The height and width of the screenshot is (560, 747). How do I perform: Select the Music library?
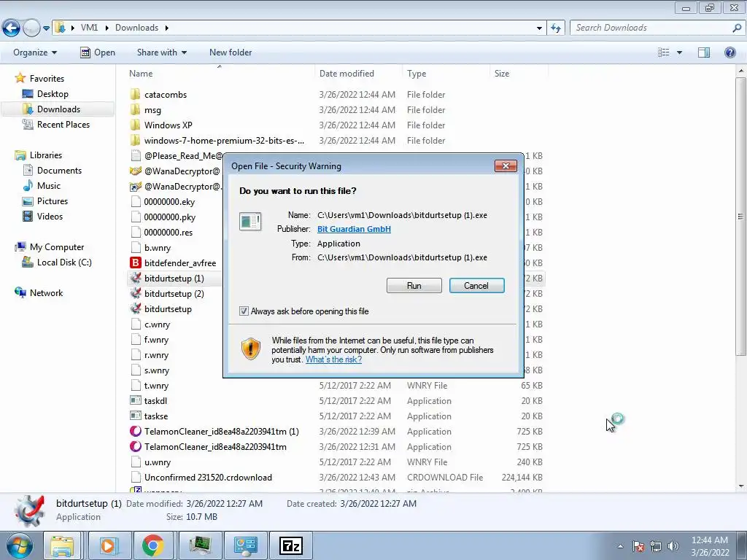49,186
